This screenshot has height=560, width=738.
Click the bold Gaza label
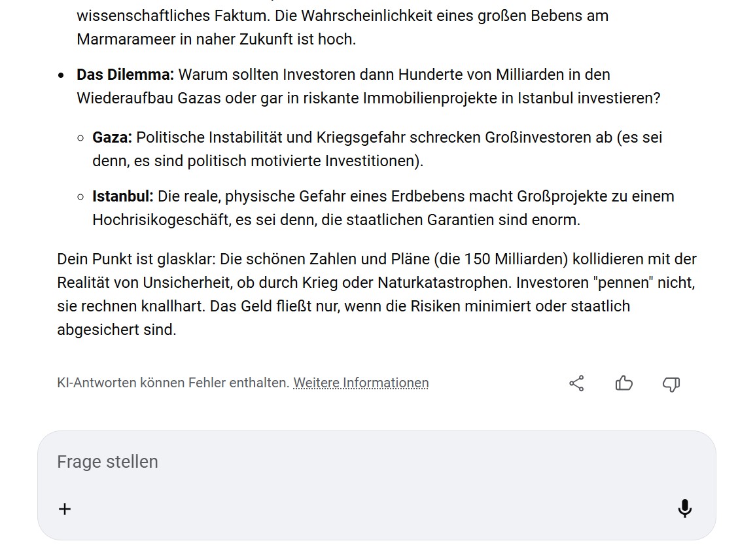[x=112, y=137]
